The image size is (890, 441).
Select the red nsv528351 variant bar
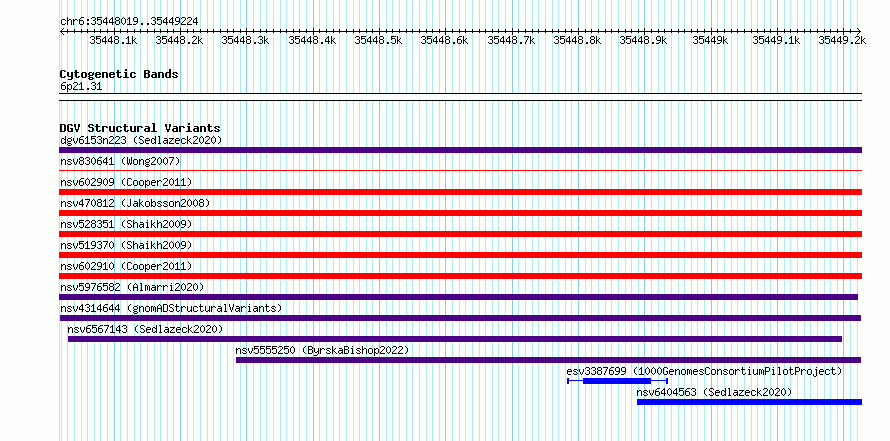pos(460,234)
